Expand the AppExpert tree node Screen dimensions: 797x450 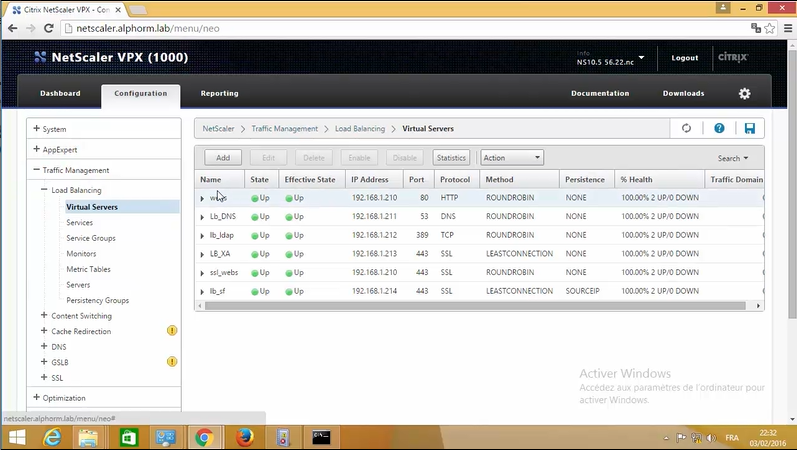37,149
